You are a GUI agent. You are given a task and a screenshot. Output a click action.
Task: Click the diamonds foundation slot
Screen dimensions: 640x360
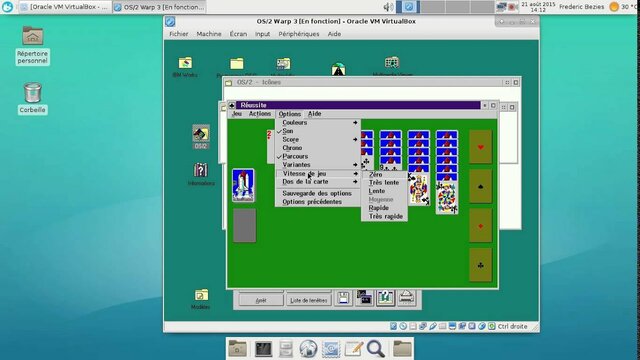pyautogui.click(x=480, y=226)
